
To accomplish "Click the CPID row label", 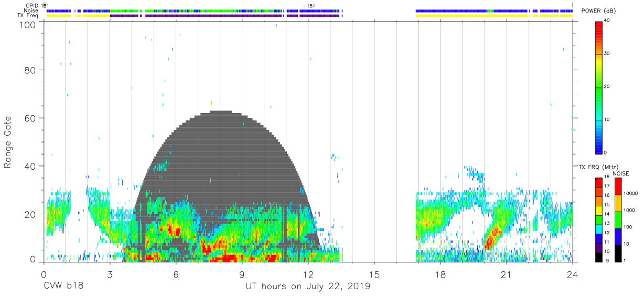I will [33, 6].
